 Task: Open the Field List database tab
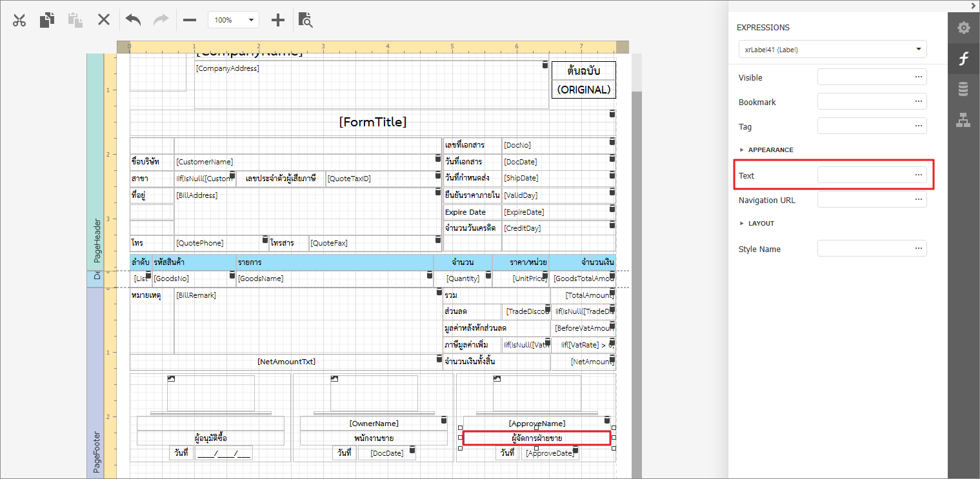pyautogui.click(x=963, y=90)
